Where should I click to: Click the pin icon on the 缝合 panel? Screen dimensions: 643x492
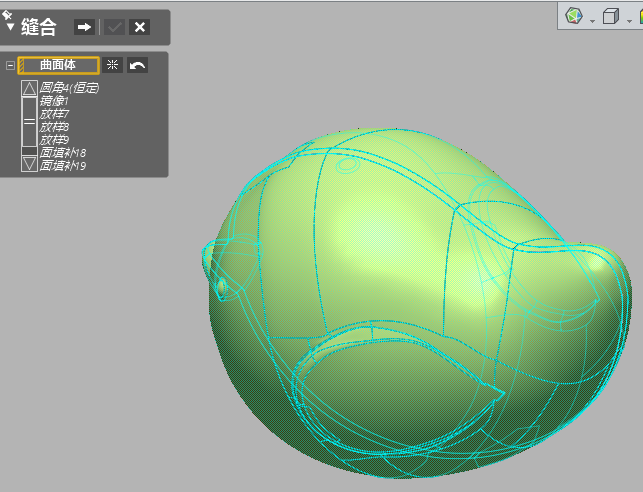pos(7,15)
